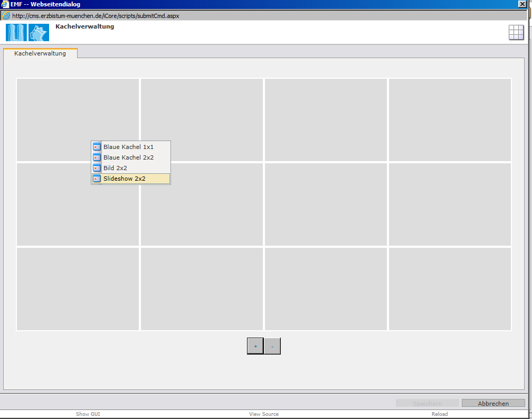The image size is (532, 419).
Task: Select the top-right empty grid tile
Action: (x=450, y=120)
